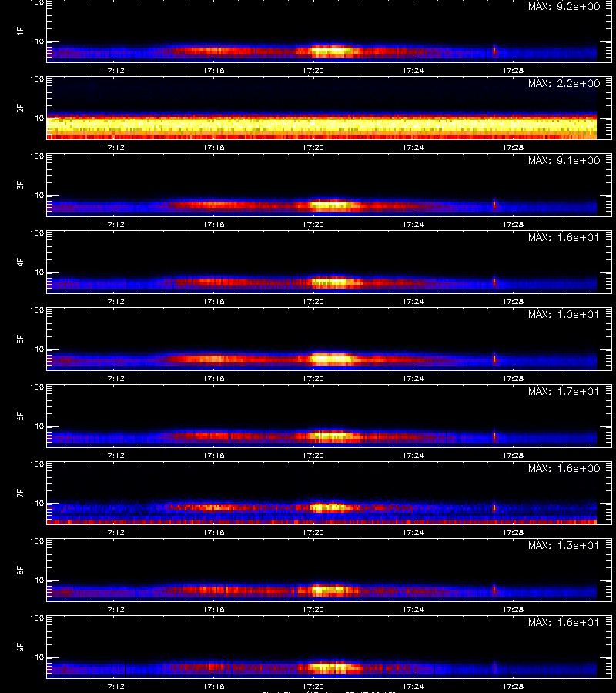Select the 2F panel axis label
This screenshot has height=693, width=616.
pos(20,108)
